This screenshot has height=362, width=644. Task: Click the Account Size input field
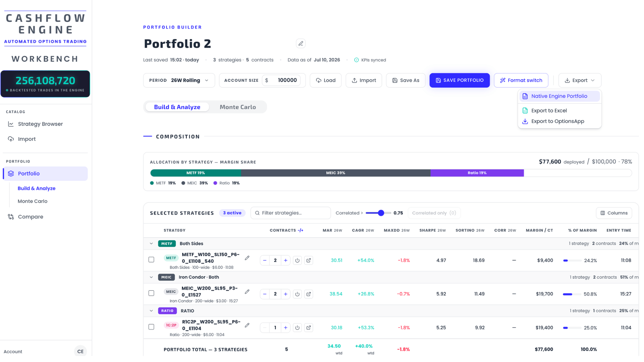click(x=281, y=80)
